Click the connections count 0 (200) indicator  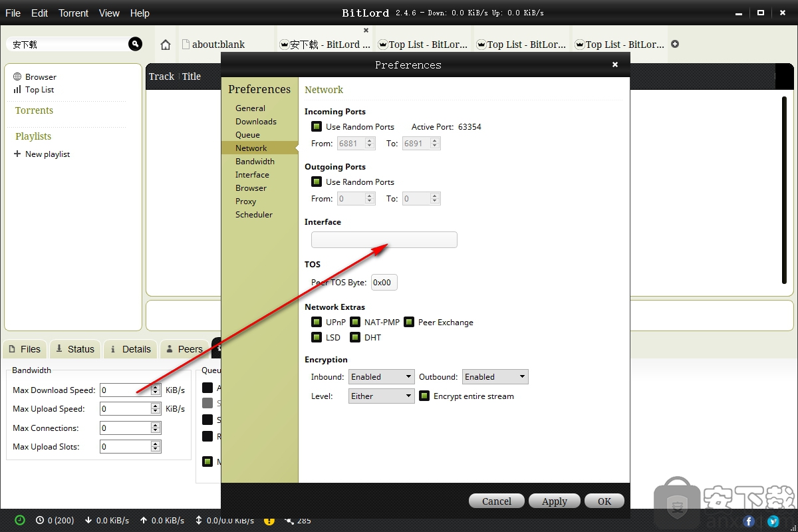point(55,520)
